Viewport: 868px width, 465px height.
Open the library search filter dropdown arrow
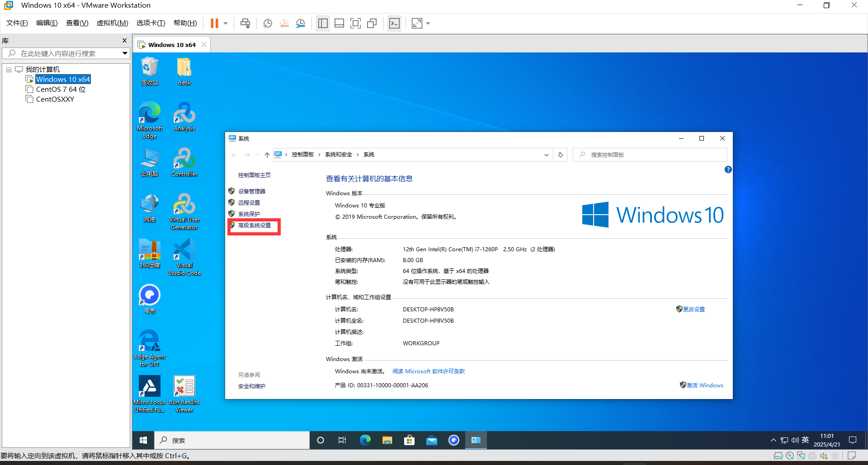[x=125, y=53]
